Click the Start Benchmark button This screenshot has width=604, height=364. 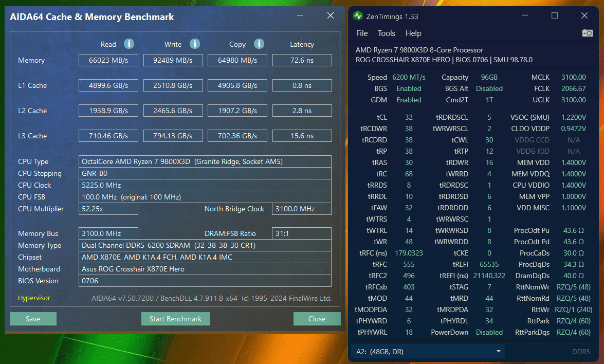(175, 319)
